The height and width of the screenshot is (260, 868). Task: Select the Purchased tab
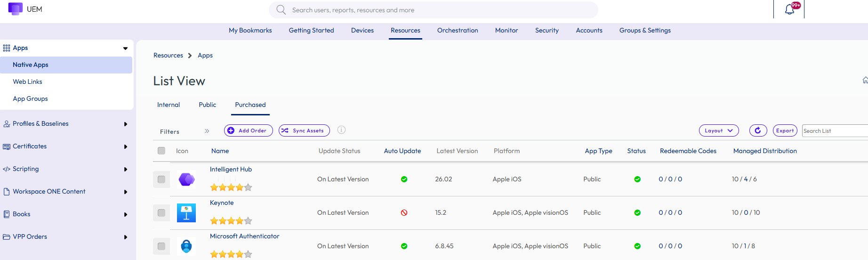tap(250, 105)
